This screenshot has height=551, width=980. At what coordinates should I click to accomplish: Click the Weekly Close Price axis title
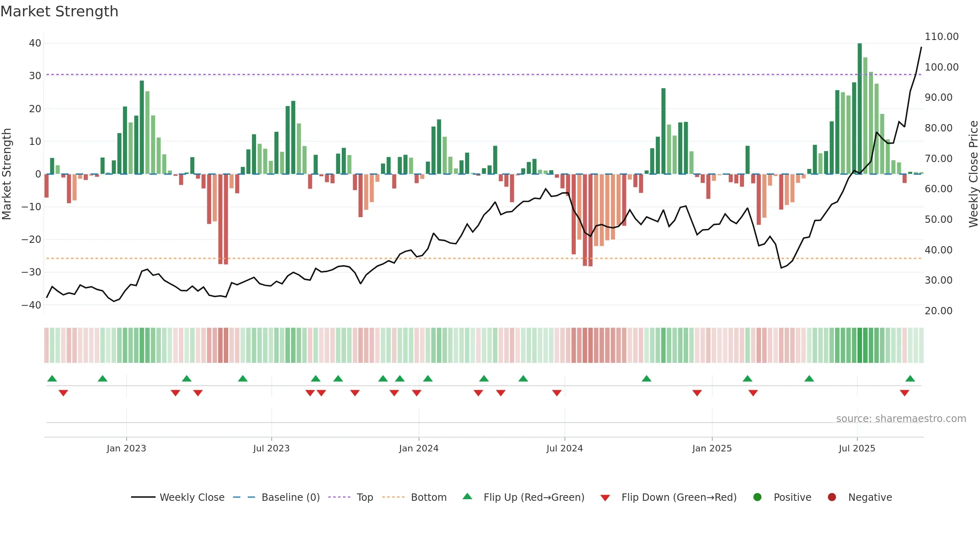[x=973, y=174]
